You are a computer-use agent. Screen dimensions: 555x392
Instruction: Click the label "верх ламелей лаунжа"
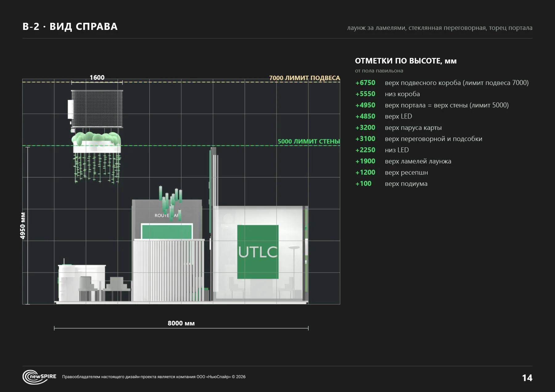click(x=418, y=161)
